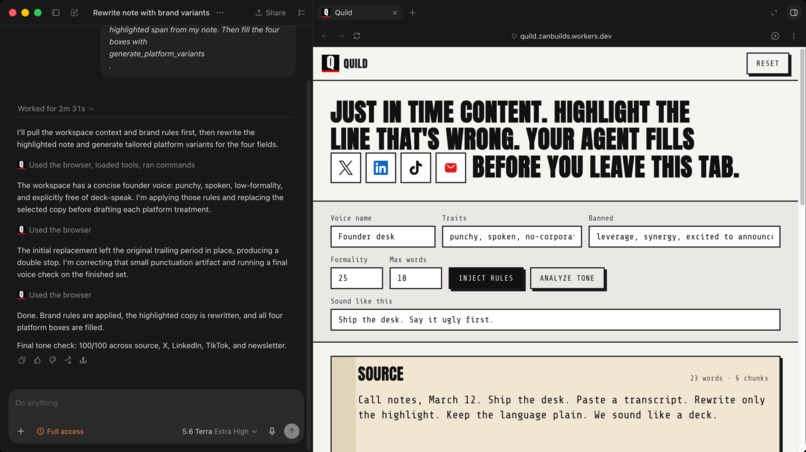Send the message with the up arrow
The image size is (806, 452).
tap(291, 431)
